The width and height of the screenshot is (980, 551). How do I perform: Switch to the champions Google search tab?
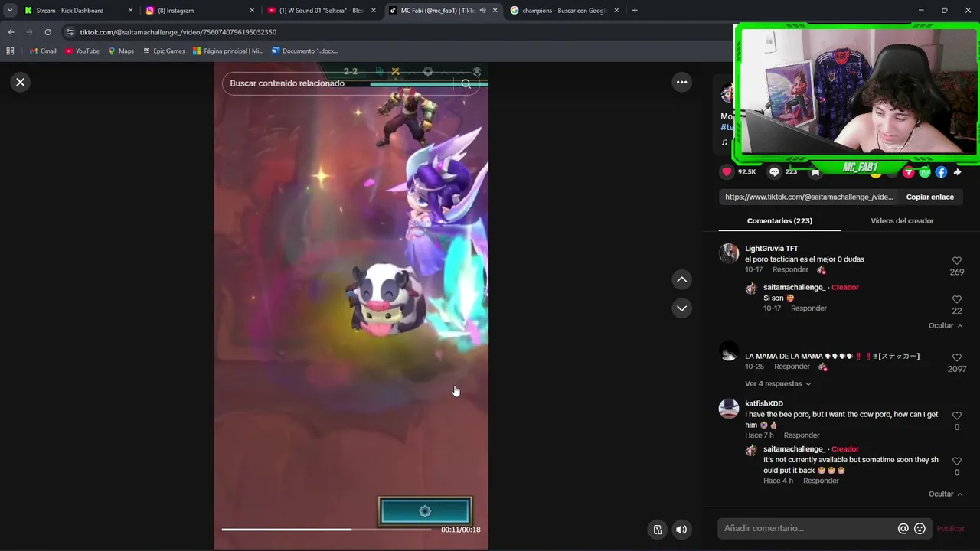tap(564, 11)
